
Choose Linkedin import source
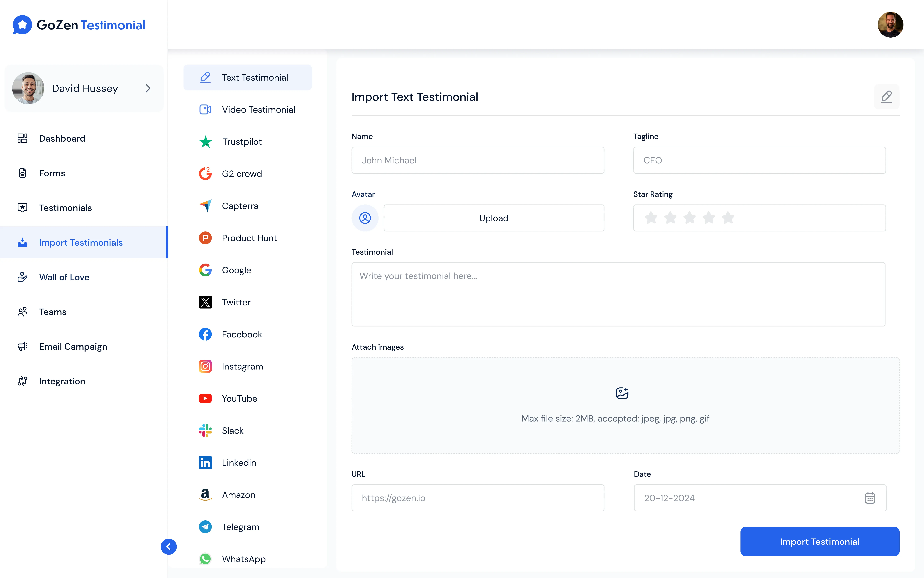coord(248,463)
